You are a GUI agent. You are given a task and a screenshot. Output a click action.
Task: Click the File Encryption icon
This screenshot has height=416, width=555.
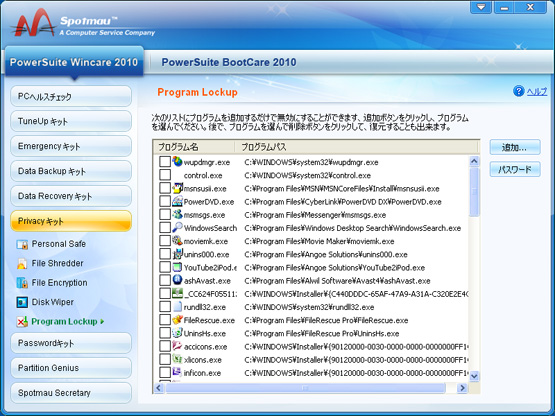(x=22, y=283)
